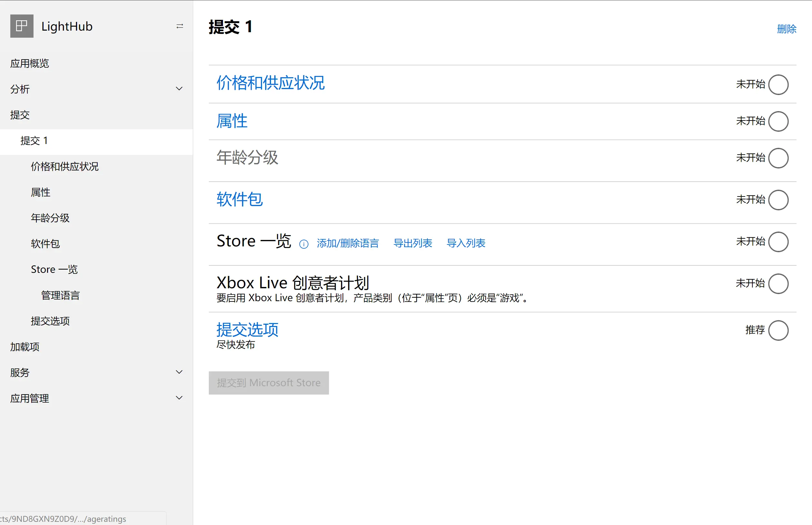Expand the 服务 sidebar section
Image resolution: width=812 pixels, height=525 pixels.
(x=179, y=372)
